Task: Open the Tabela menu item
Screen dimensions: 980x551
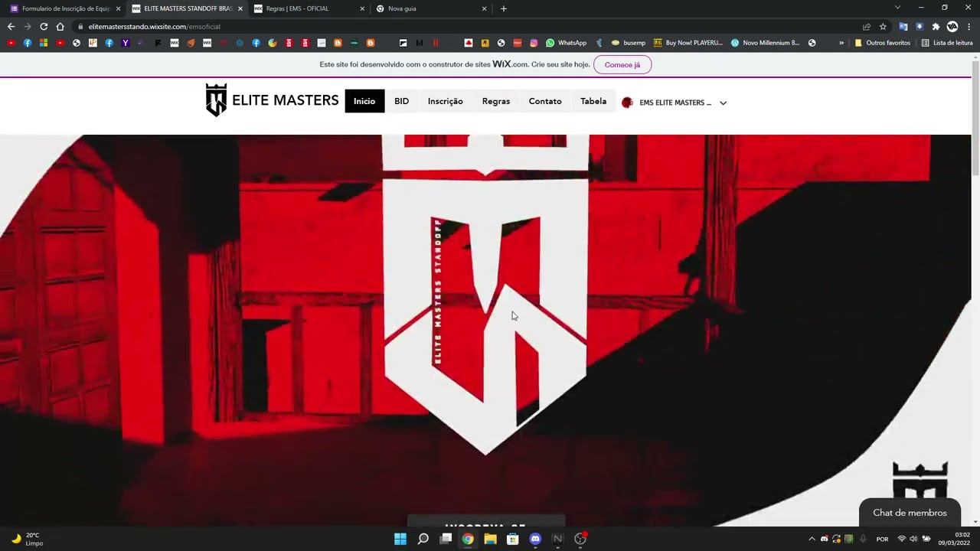Action: click(593, 101)
